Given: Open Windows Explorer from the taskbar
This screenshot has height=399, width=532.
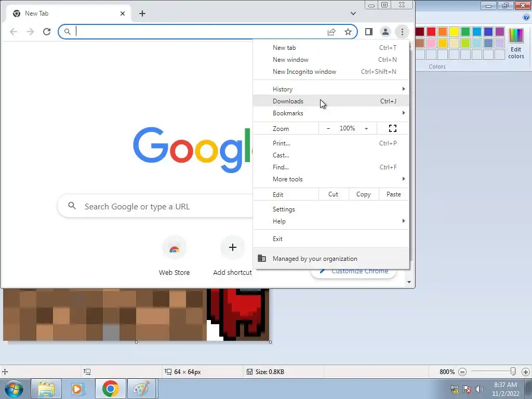Looking at the screenshot, I should (x=46, y=389).
